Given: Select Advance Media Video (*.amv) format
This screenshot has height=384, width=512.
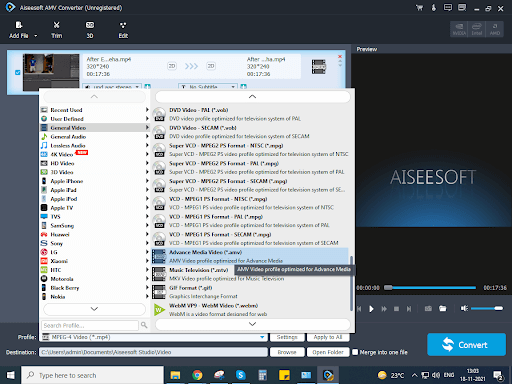Looking at the screenshot, I should click(x=250, y=257).
